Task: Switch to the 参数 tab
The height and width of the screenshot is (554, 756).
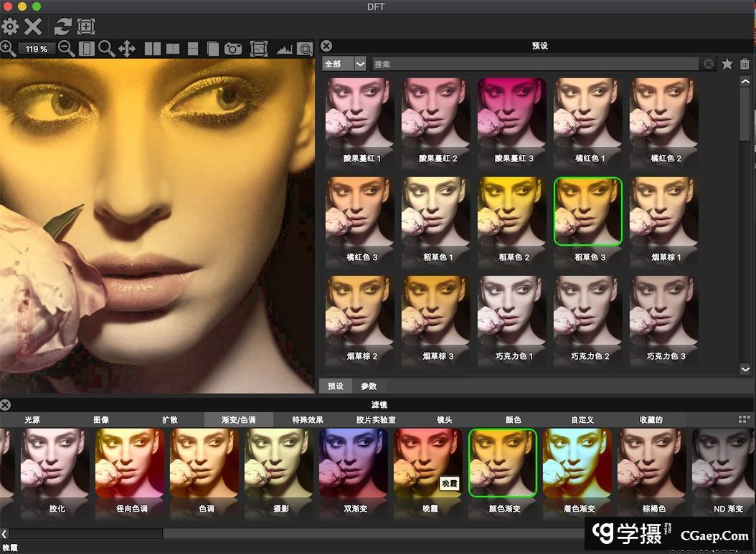Action: pos(369,386)
